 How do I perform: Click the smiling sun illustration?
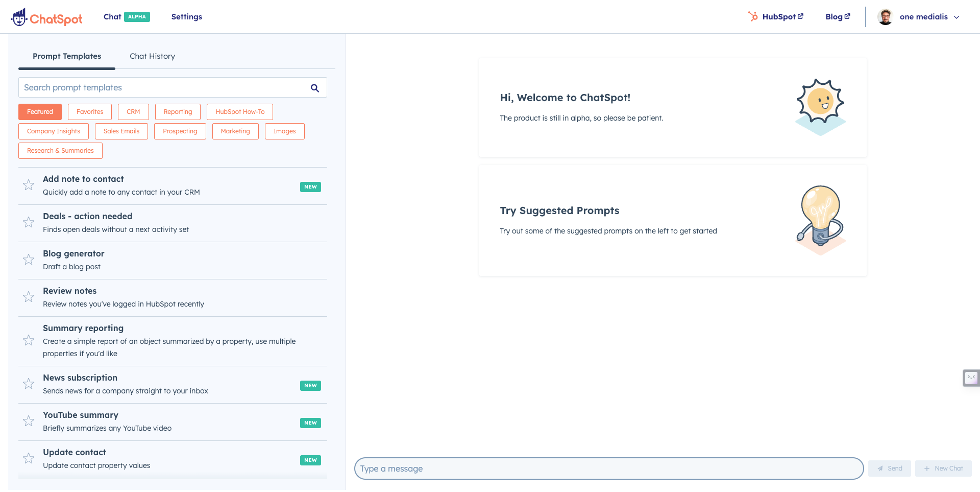(821, 107)
